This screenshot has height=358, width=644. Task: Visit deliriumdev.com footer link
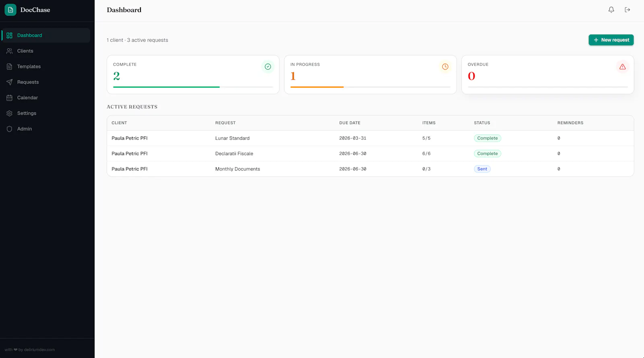(x=39, y=350)
